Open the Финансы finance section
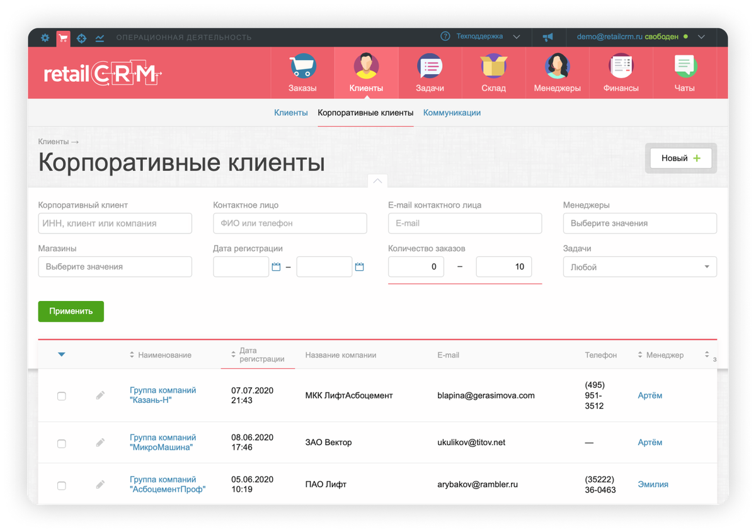The height and width of the screenshot is (532, 756). (x=621, y=73)
